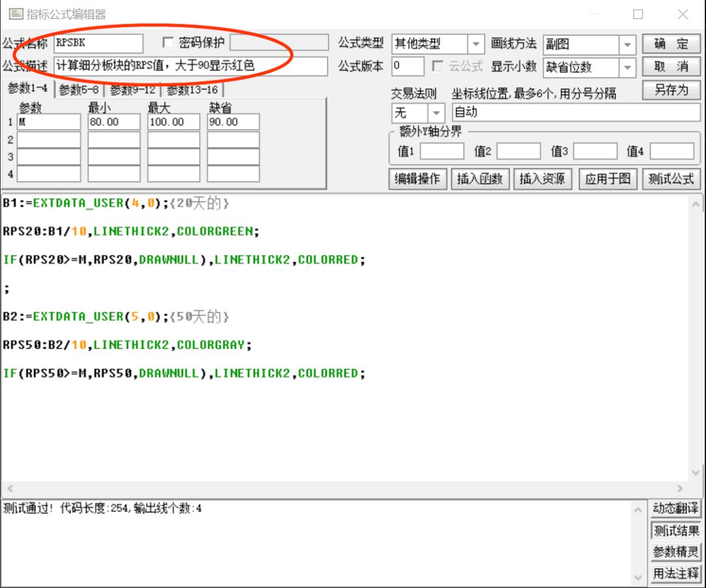
Task: Click the code editor's vertical scrollbar down arrow
Action: coord(696,472)
